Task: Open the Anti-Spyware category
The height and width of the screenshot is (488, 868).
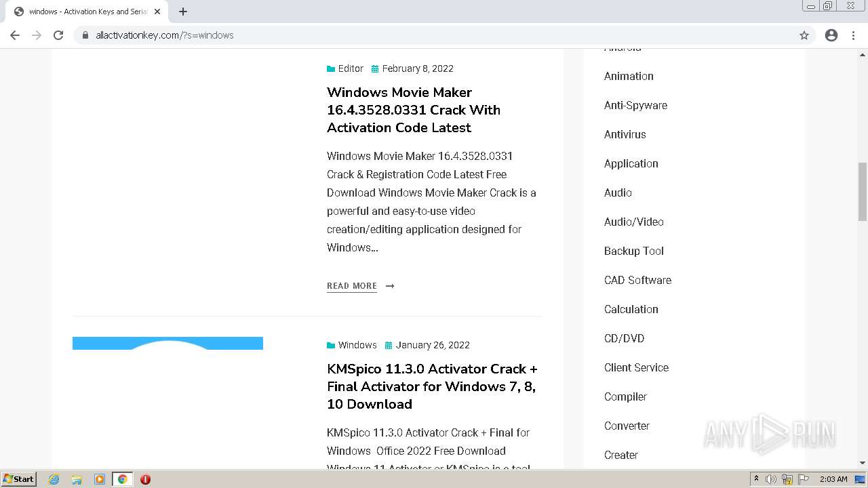Action: coord(635,105)
